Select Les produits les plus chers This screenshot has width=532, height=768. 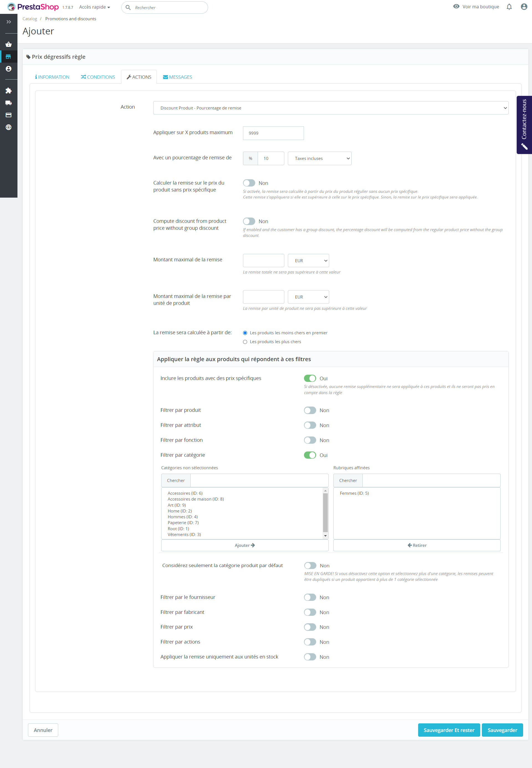point(245,342)
